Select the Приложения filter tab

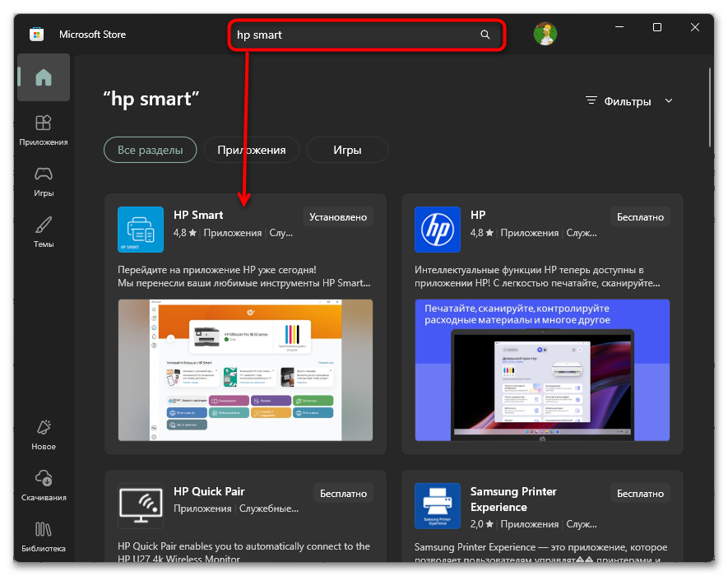click(252, 150)
